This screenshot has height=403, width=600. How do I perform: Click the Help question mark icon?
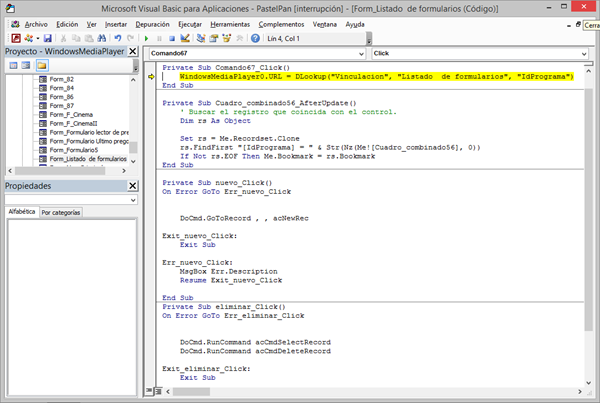click(255, 37)
